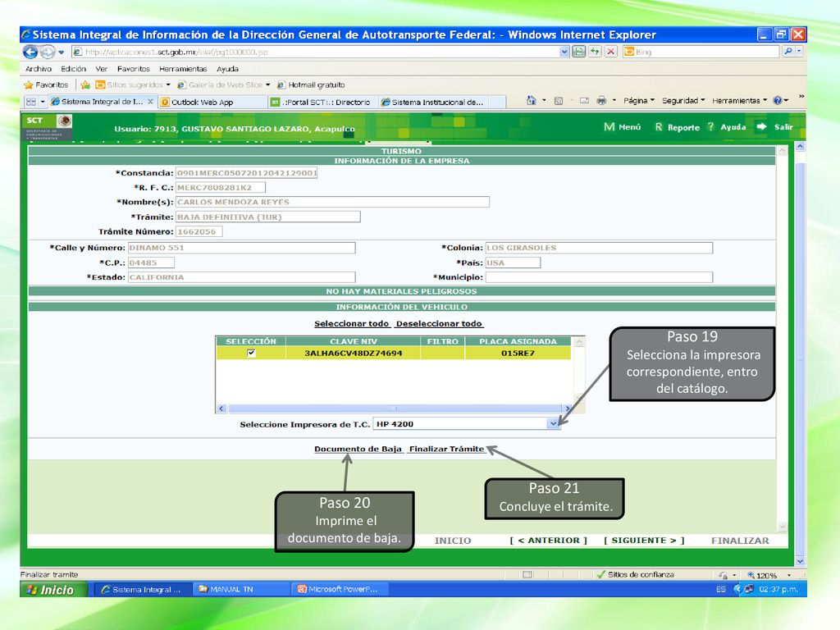Click the ANTERIOR navigation button
Image resolution: width=840 pixels, height=630 pixels.
548,541
